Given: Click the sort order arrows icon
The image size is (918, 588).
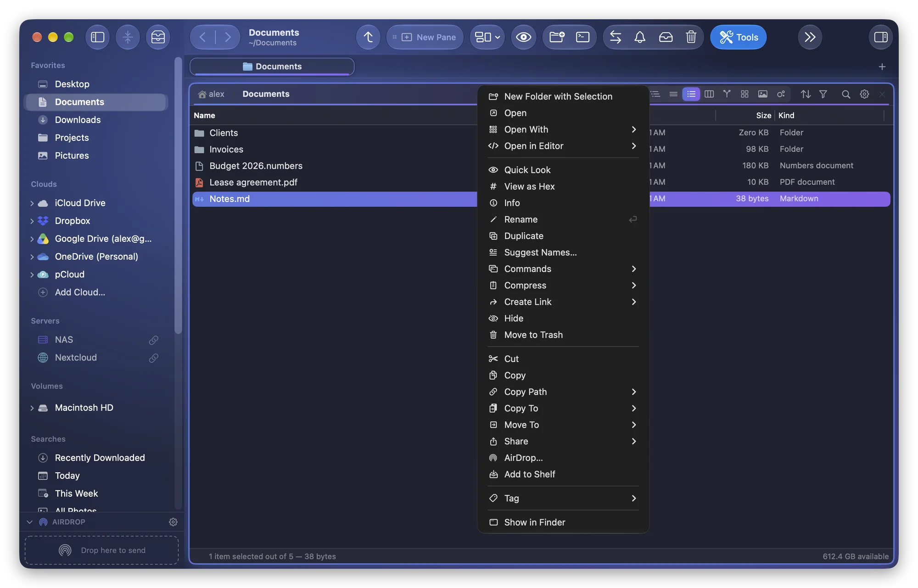Looking at the screenshot, I should [x=805, y=94].
